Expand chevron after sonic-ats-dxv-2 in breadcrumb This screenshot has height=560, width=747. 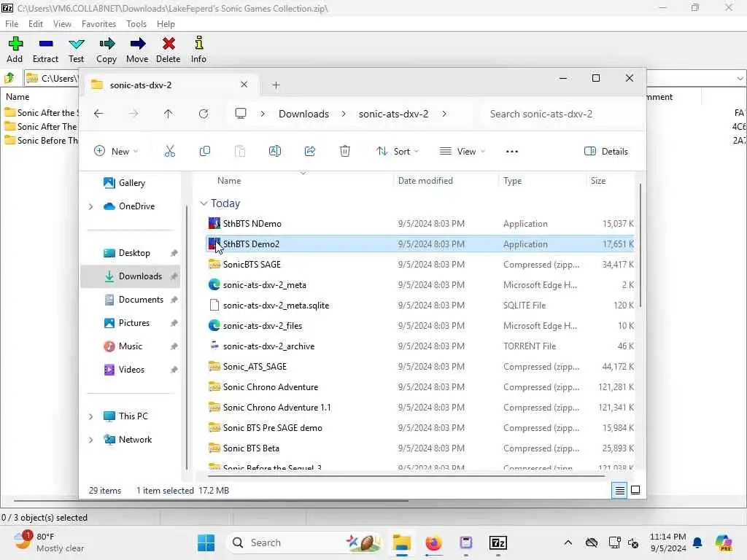click(444, 114)
